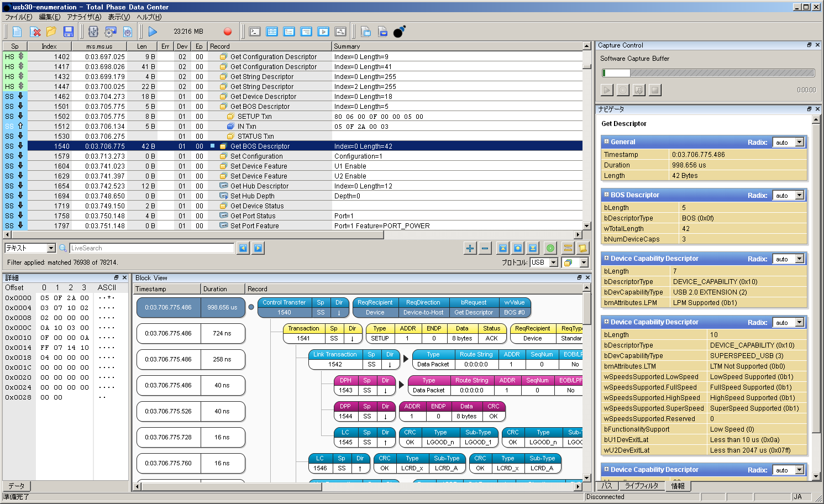Open Radix dropdown in BOS Descriptor section
This screenshot has height=504, width=824.
coord(789,196)
